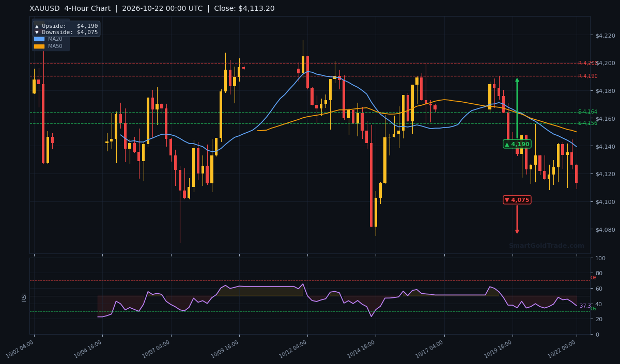Click the 'S 4,164' support label
The image size is (620, 364).
point(587,112)
